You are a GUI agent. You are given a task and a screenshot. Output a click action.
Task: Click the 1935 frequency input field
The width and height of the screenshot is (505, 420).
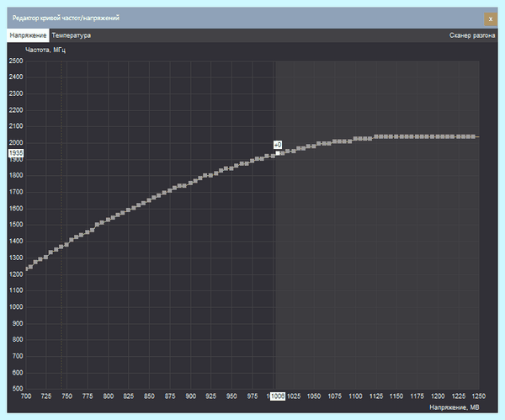(16, 152)
